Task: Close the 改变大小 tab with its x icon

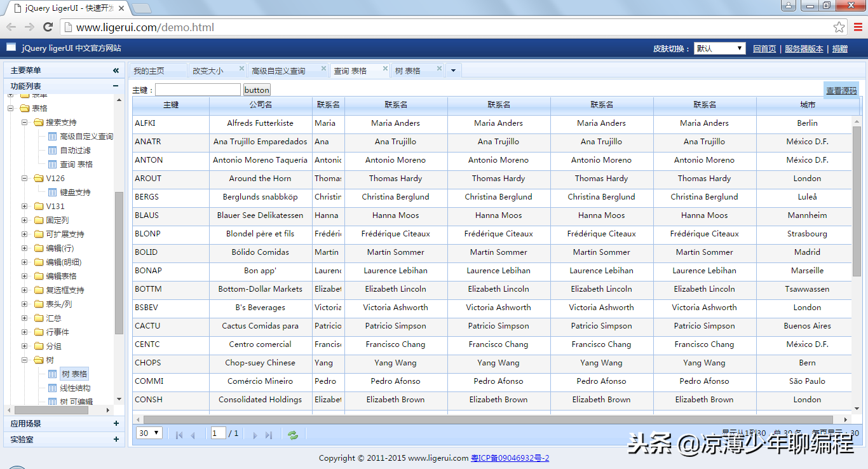Action: click(241, 69)
